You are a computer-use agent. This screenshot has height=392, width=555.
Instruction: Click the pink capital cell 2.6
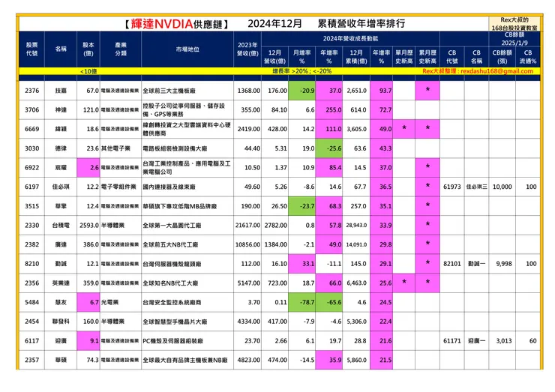(88, 167)
